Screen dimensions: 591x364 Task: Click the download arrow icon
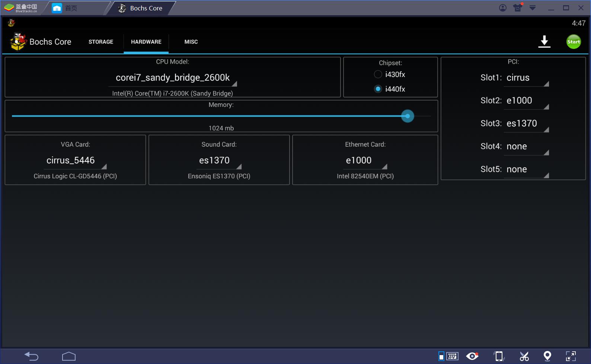tap(544, 42)
